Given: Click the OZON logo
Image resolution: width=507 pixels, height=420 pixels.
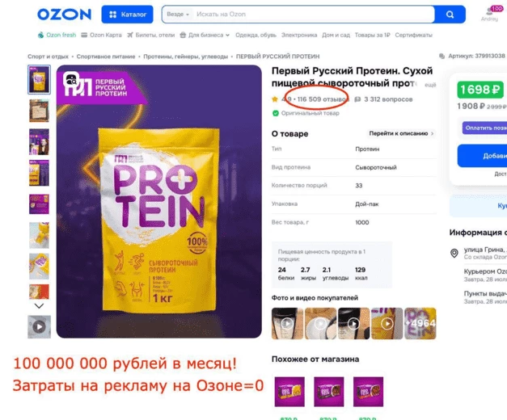Looking at the screenshot, I should (65, 15).
